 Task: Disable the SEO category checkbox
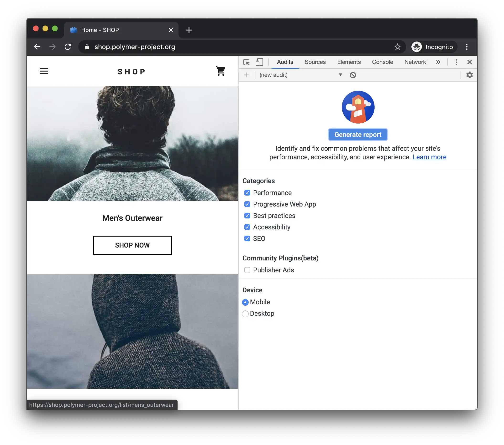[247, 238]
